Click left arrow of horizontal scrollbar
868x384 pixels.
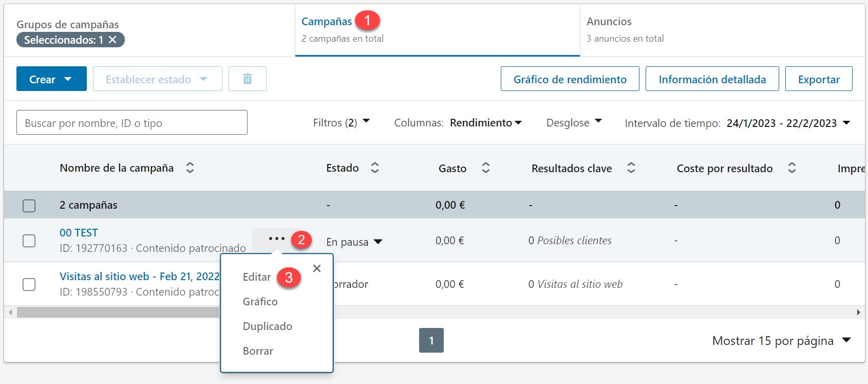[x=10, y=312]
